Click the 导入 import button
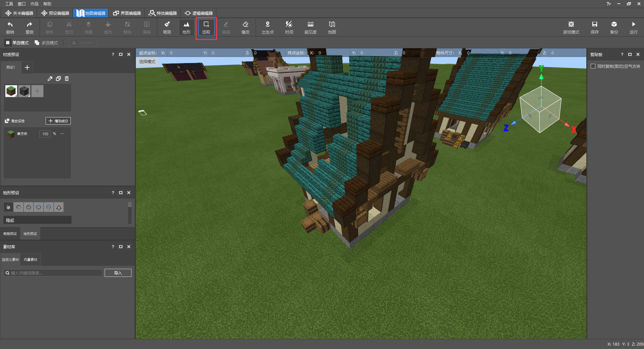The image size is (644, 349). click(x=118, y=273)
